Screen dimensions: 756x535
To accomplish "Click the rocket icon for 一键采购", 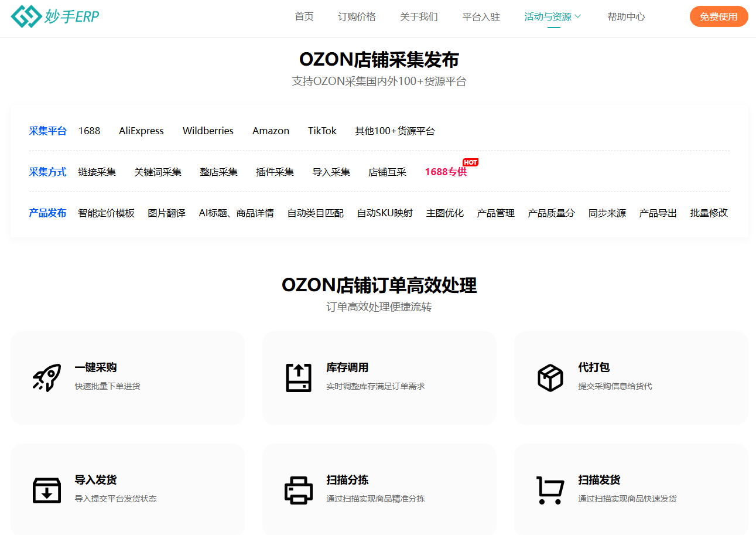I will coord(47,377).
